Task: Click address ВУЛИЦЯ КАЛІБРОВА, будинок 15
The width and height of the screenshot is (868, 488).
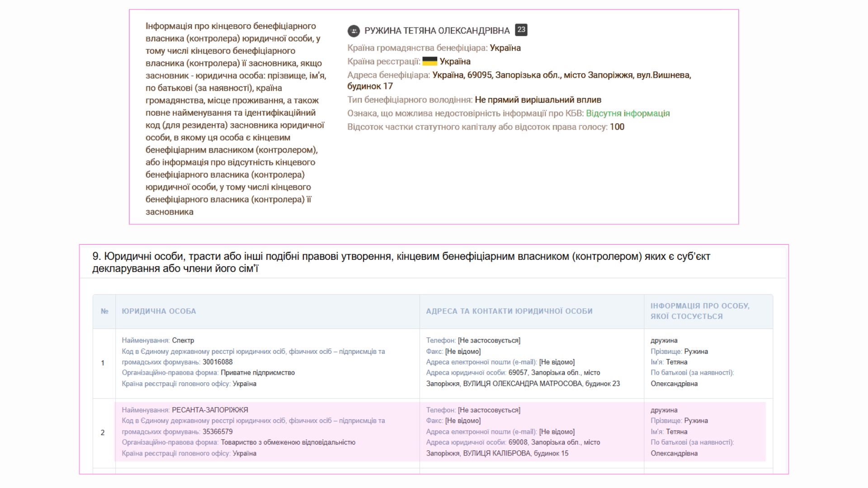Action: pos(515,453)
